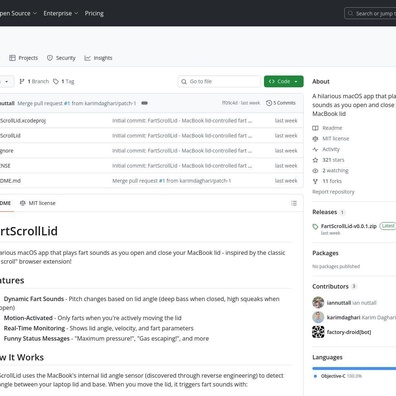Focus the Go to file search field
Viewport: 396px width, 396px height.
pos(220,81)
